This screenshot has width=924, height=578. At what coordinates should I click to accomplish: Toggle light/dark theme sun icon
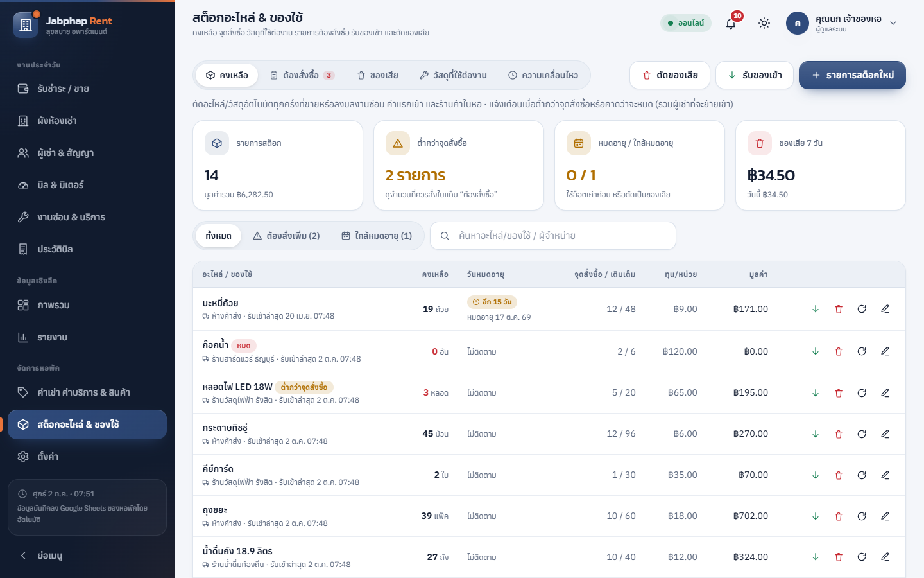(x=764, y=23)
